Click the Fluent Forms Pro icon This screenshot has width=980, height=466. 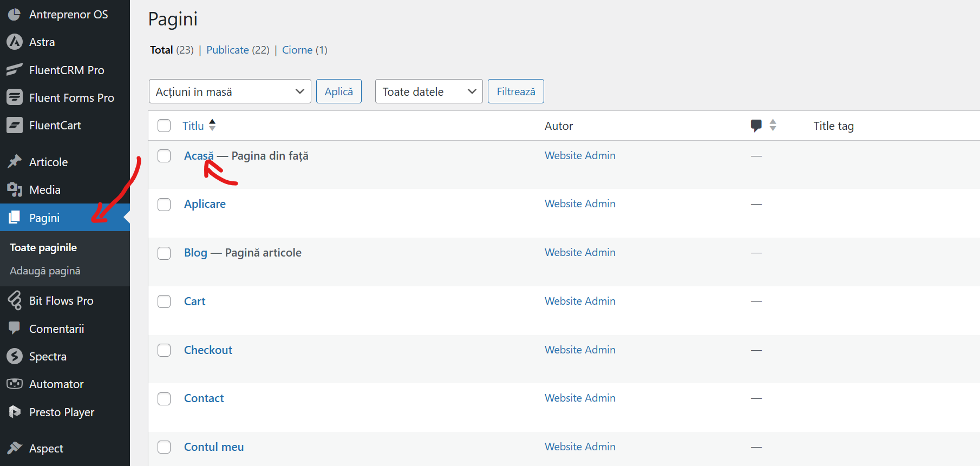pyautogui.click(x=15, y=98)
